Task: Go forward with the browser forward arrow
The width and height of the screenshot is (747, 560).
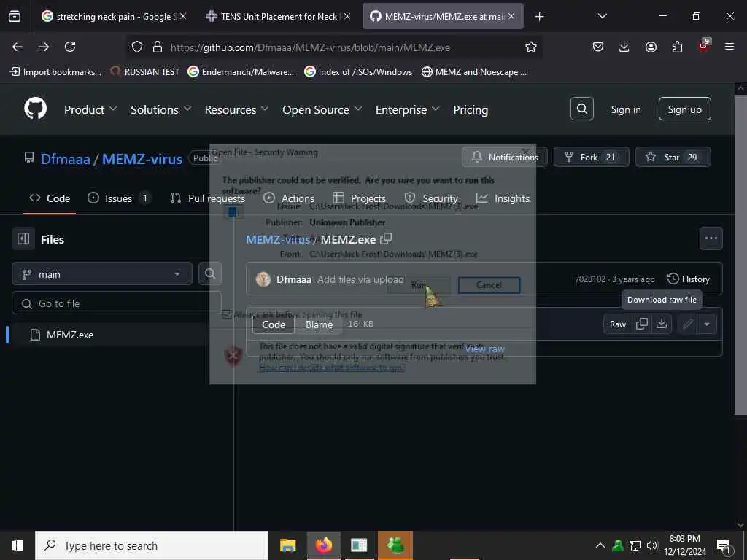Action: pos(44,47)
